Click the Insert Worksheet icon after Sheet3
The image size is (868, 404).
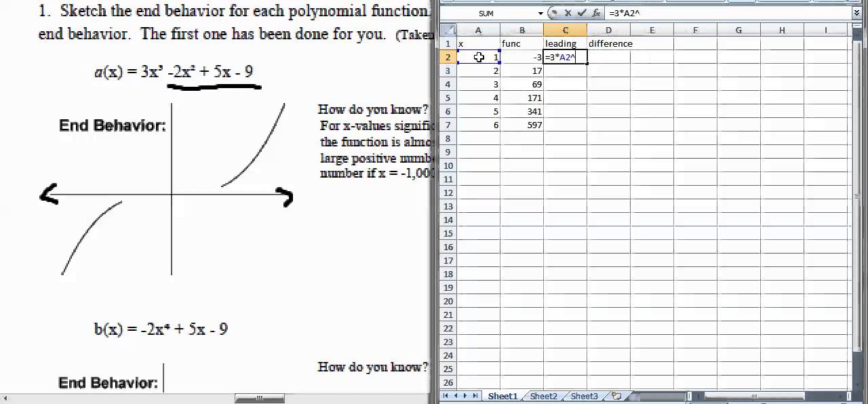(x=616, y=396)
